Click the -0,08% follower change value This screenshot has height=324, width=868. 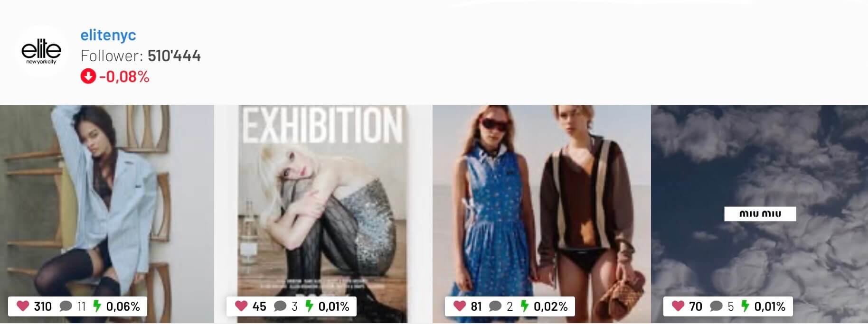[x=124, y=76]
